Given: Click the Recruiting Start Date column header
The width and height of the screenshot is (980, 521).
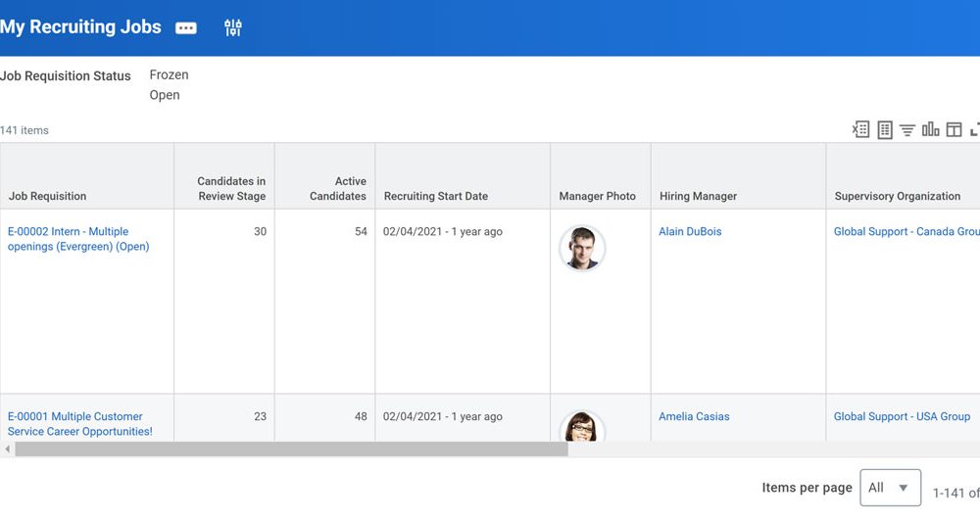Looking at the screenshot, I should pyautogui.click(x=435, y=196).
